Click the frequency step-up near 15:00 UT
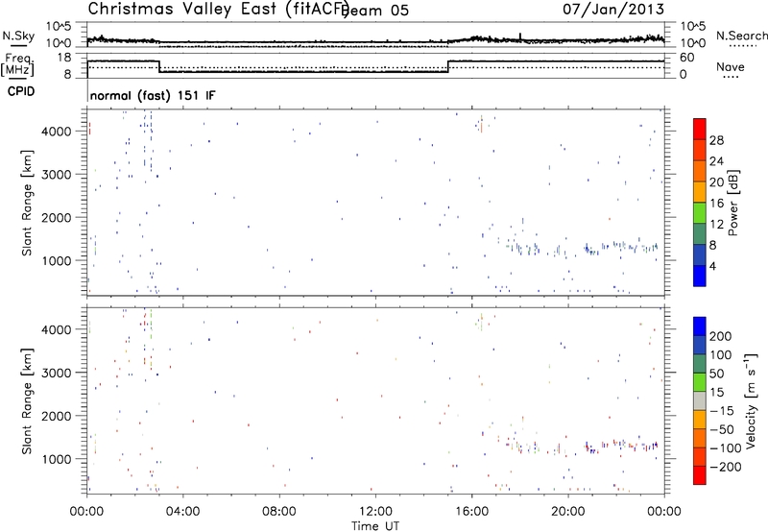 (x=448, y=66)
